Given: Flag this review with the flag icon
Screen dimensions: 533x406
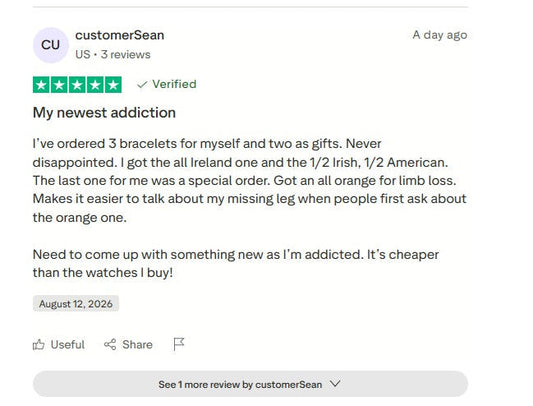Looking at the screenshot, I should 179,344.
